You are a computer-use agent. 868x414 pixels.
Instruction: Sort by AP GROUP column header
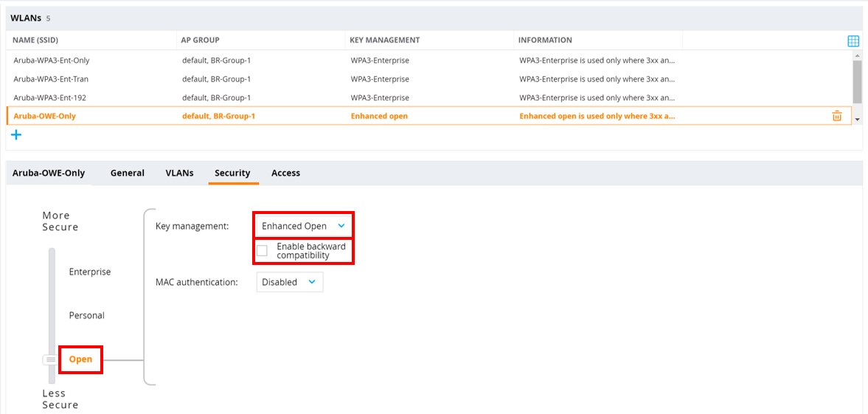point(200,40)
